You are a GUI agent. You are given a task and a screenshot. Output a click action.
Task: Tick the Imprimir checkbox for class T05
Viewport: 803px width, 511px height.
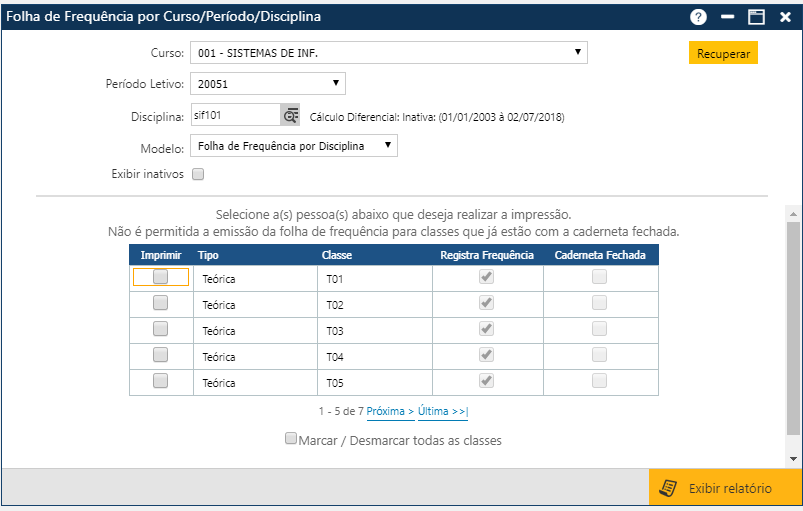click(x=160, y=380)
